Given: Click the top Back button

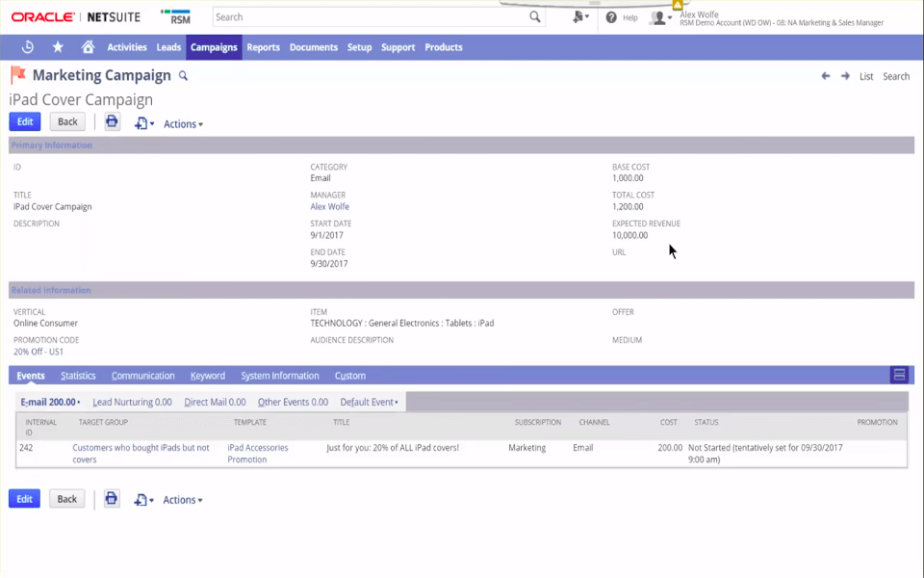Looking at the screenshot, I should click(x=67, y=121).
